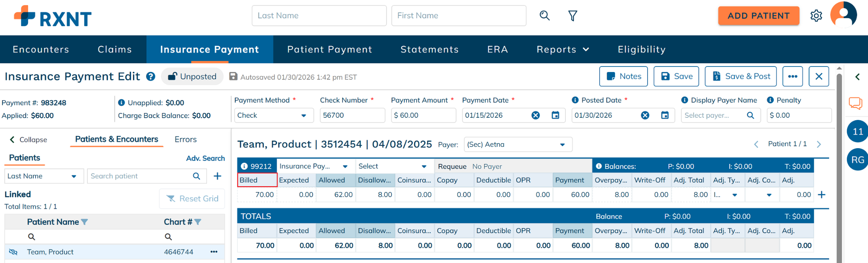Toggle the Unposted lock status
The width and height of the screenshot is (868, 263).
[x=192, y=77]
